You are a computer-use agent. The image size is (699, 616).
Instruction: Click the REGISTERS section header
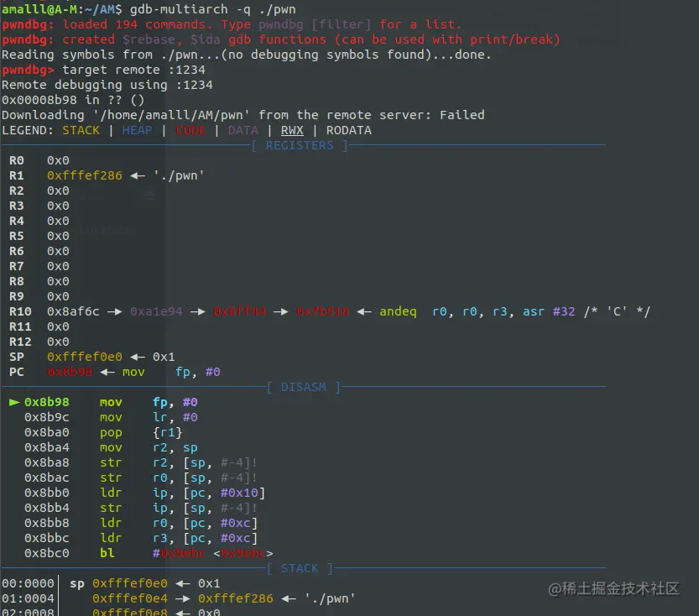[299, 145]
